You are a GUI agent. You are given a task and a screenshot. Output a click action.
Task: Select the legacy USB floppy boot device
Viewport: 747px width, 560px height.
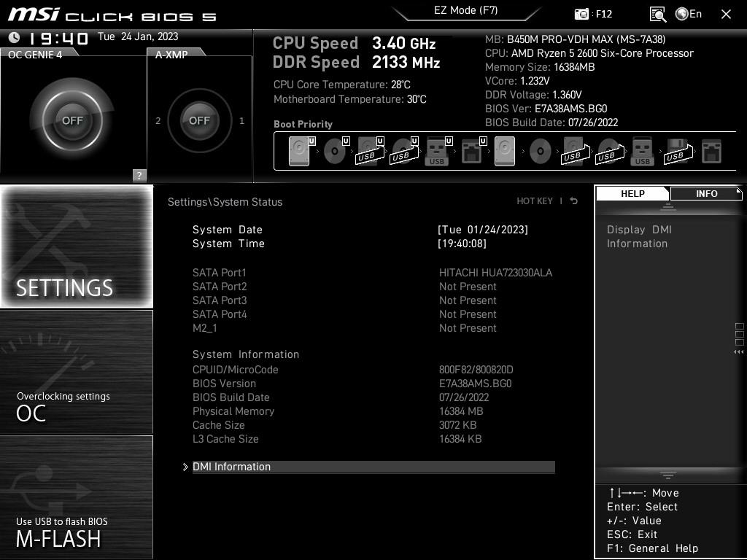(678, 151)
